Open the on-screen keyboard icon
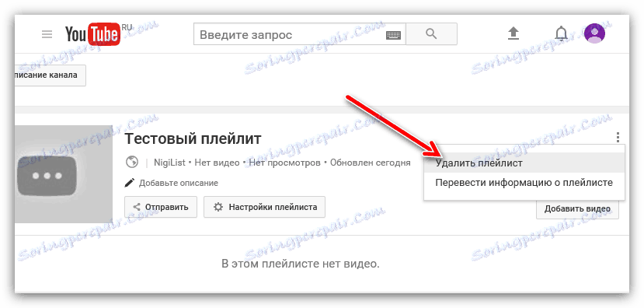 coord(393,35)
